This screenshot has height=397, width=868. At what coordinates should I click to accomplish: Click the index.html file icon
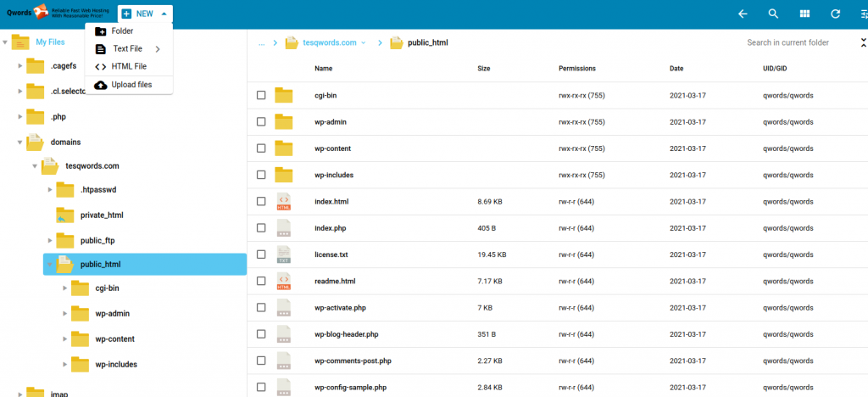click(x=283, y=202)
